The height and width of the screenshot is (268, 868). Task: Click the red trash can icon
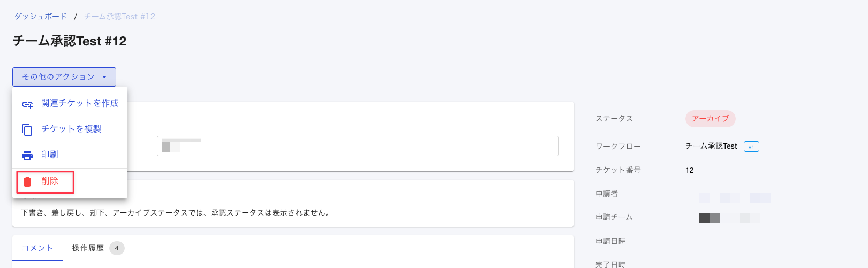tap(27, 182)
